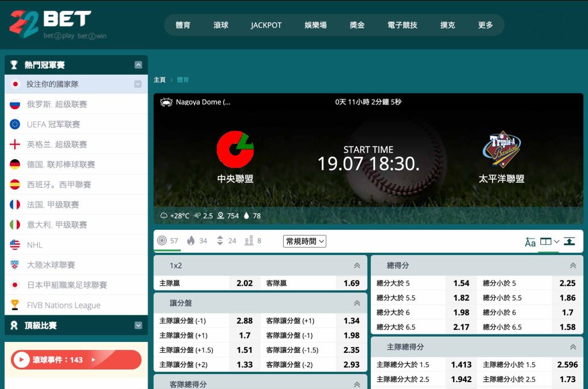Select the all markets tab 57
Screen dimensions: 588x389
[168, 240]
